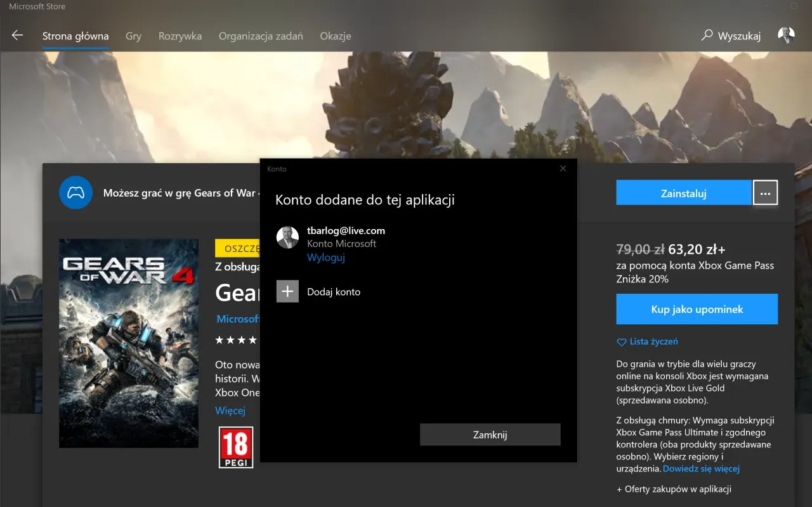The image size is (812, 507).
Task: Open Dowiedz się więcej link
Action: 702,468
